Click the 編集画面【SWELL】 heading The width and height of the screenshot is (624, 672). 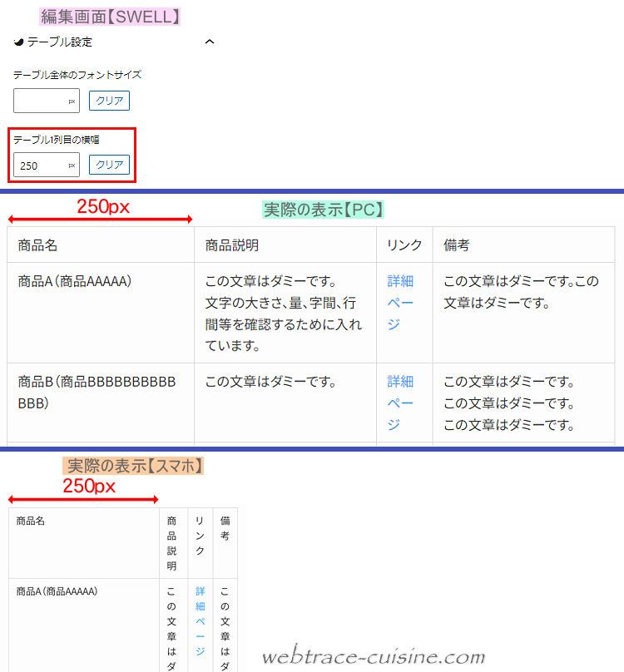click(x=110, y=17)
